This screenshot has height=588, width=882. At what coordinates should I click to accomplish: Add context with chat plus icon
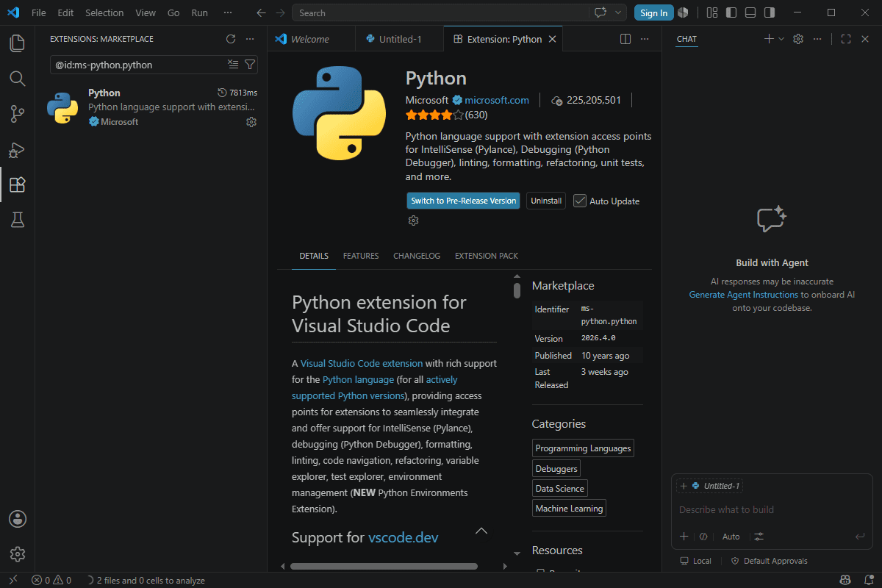pos(684,537)
